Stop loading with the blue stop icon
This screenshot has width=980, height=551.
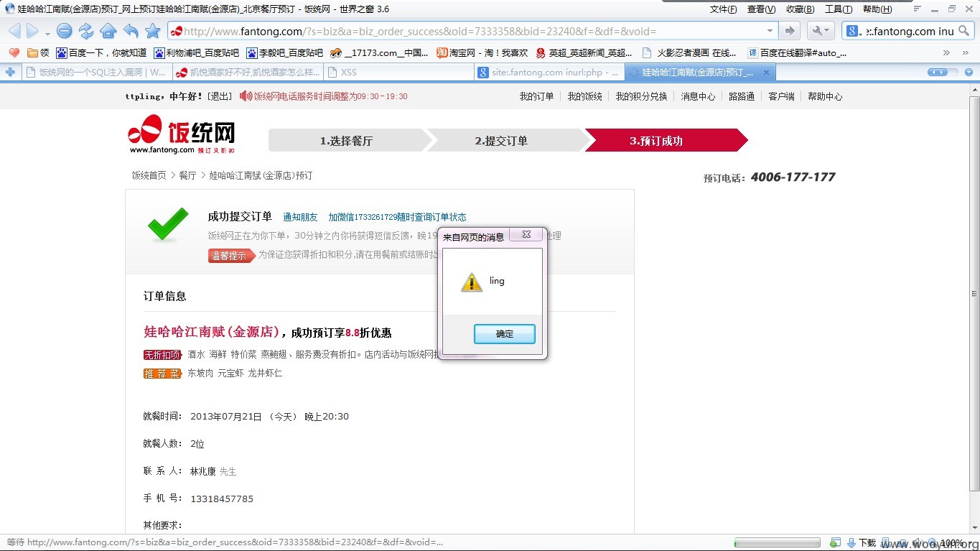click(65, 31)
